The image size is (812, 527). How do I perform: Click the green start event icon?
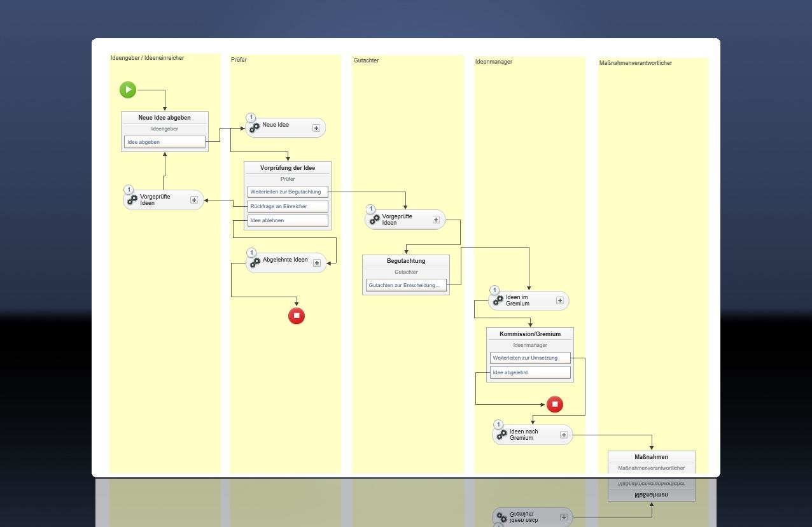[x=128, y=90]
